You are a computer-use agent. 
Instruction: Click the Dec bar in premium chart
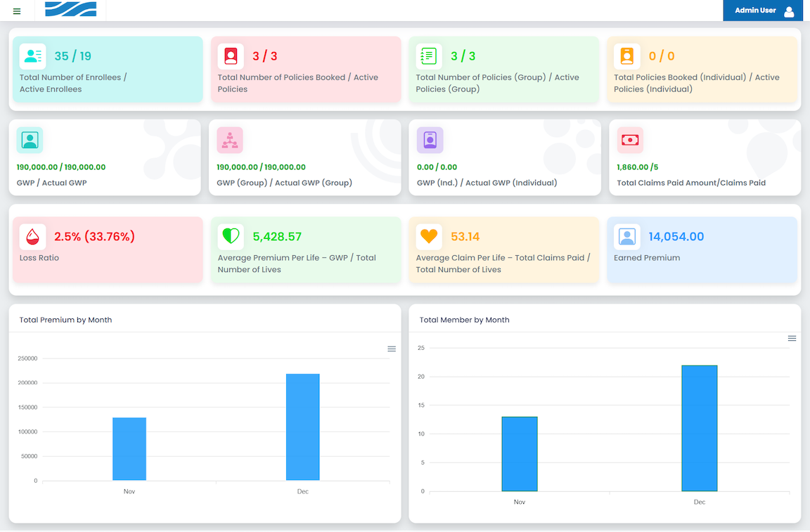pyautogui.click(x=302, y=427)
